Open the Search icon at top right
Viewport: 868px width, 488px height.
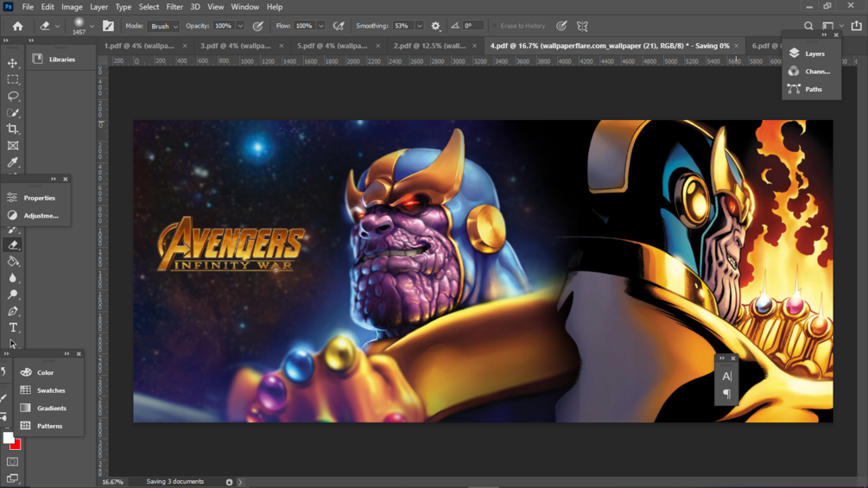point(808,26)
